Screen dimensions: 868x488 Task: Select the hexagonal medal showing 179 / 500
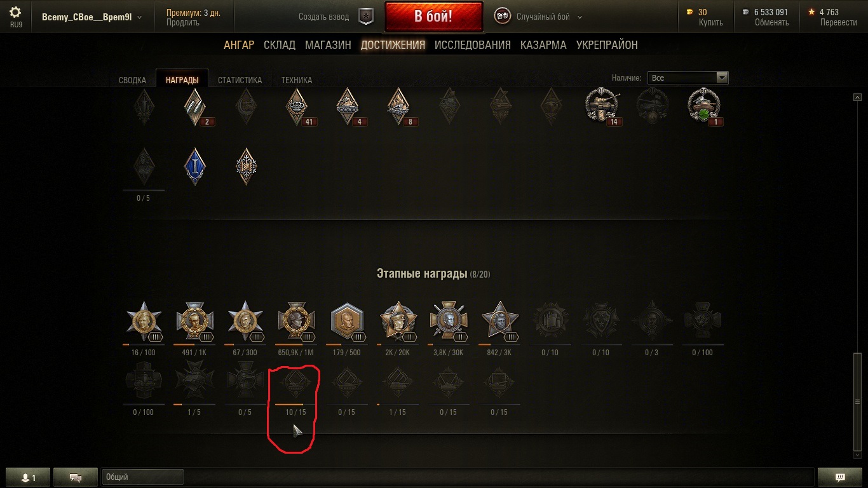[347, 322]
